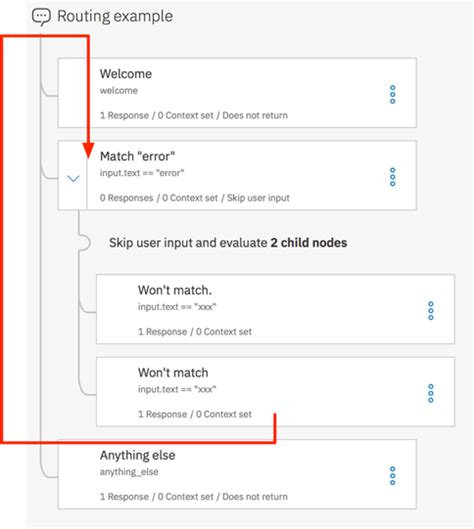Screen dimensions: 474x529
Task: Open the first Won't match. child node
Action: click(x=275, y=309)
